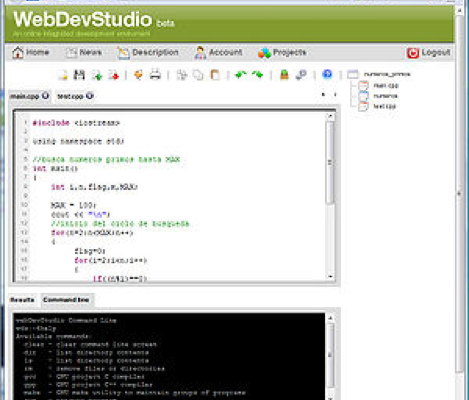Click the cut icon in toolbar
Screen dimensions: 469x400
point(182,75)
